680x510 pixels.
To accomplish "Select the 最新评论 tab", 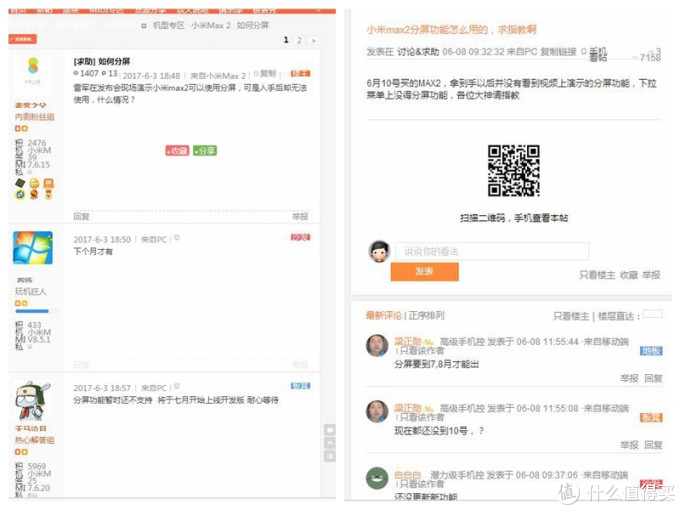I will pyautogui.click(x=384, y=315).
